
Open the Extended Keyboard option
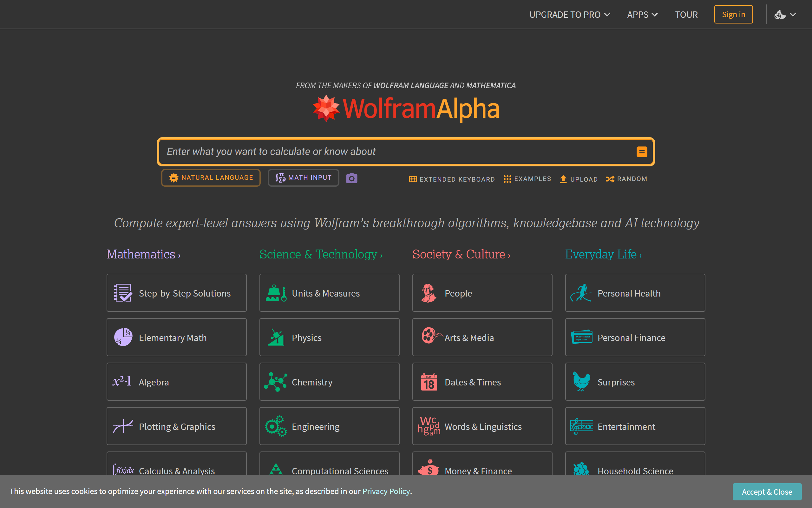click(452, 179)
